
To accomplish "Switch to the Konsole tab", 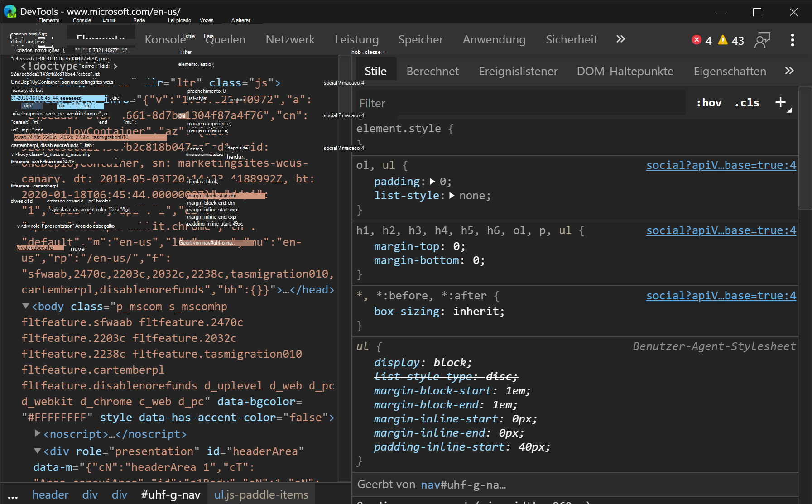I will click(x=164, y=39).
